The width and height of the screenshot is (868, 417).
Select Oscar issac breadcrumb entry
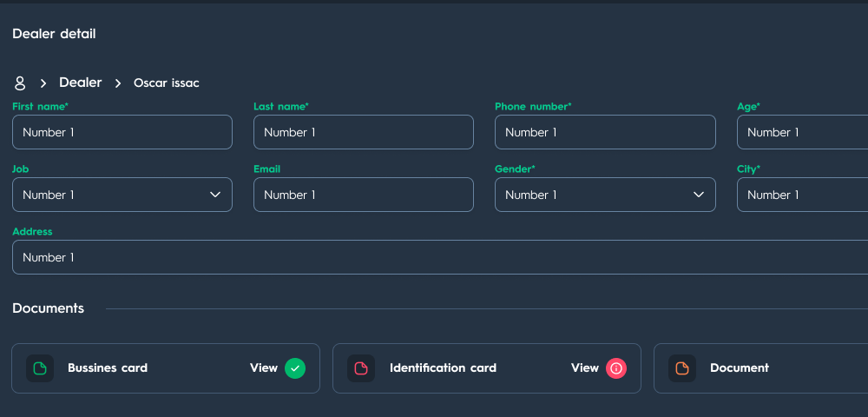point(167,83)
